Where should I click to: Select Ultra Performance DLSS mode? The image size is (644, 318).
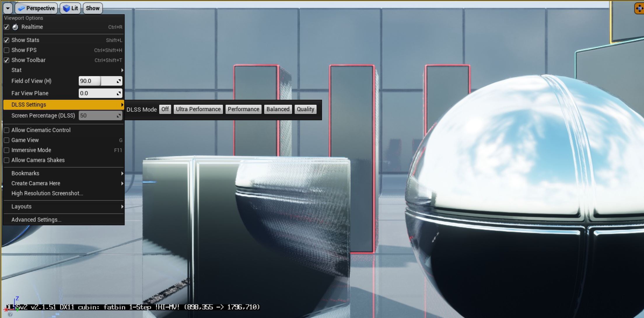(198, 109)
